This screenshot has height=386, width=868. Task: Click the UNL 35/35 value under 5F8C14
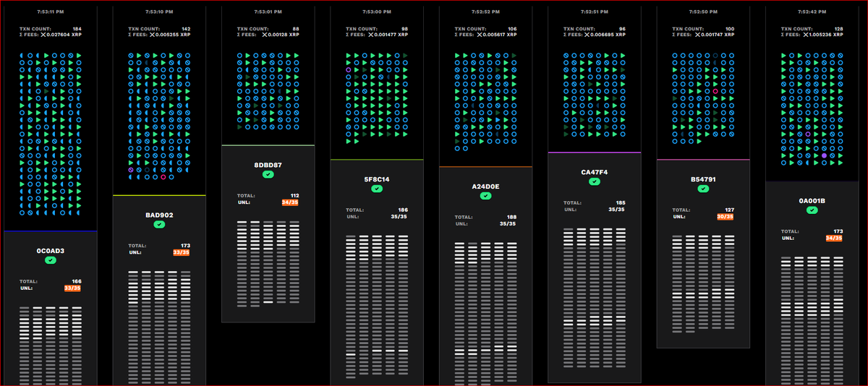pyautogui.click(x=399, y=216)
